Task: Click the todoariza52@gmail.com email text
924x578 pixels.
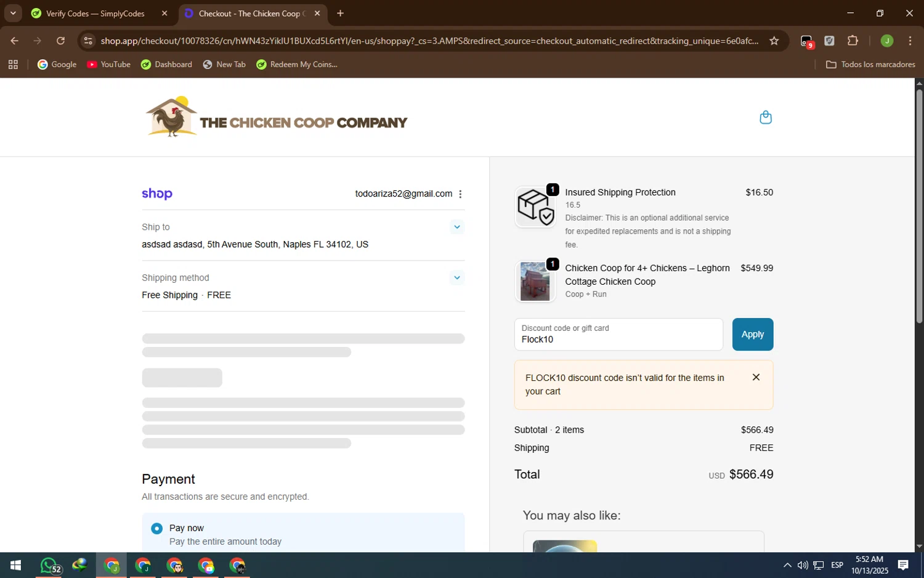Action: pyautogui.click(x=403, y=194)
